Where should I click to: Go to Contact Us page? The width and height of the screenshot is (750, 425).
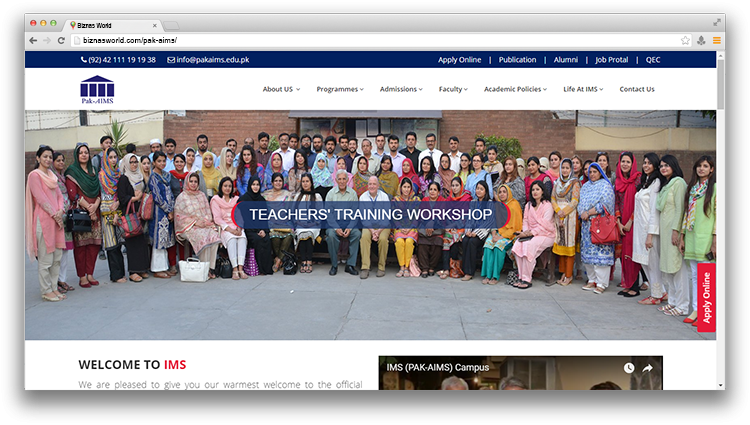click(637, 89)
